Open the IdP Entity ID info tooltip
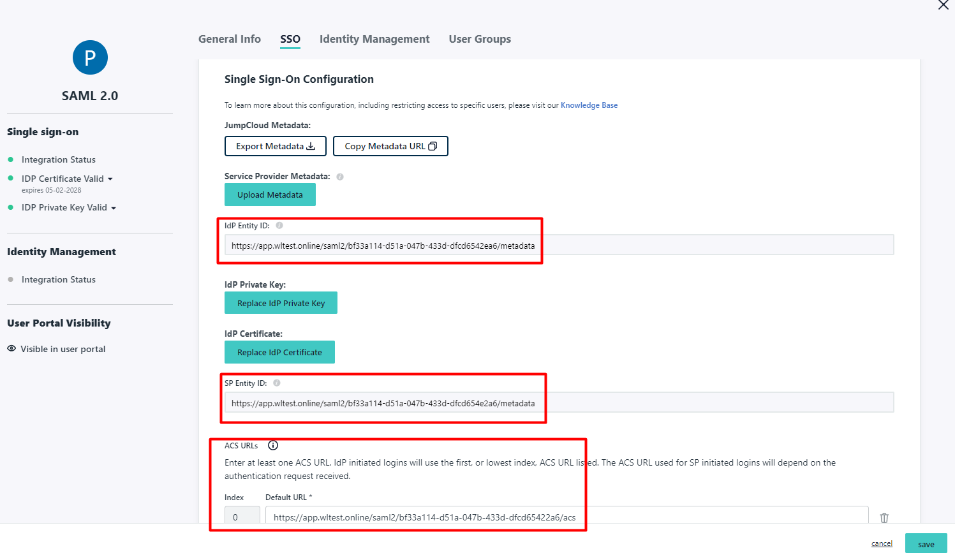 click(279, 225)
